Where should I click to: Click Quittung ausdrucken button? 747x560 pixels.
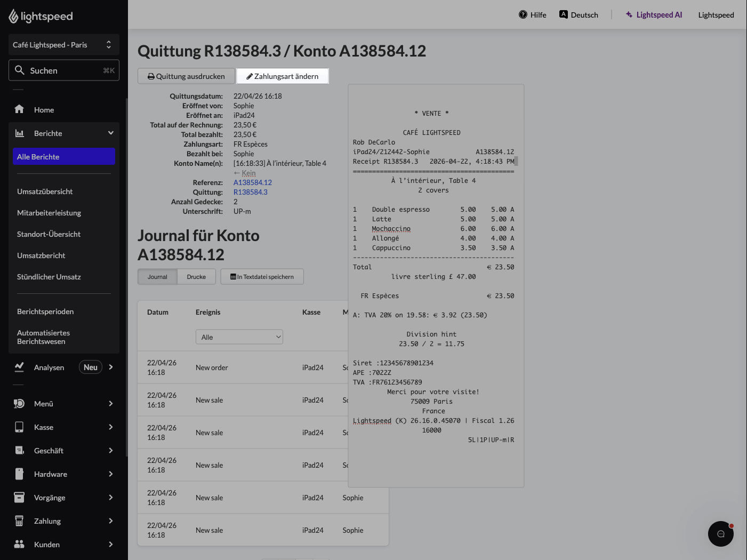[186, 76]
